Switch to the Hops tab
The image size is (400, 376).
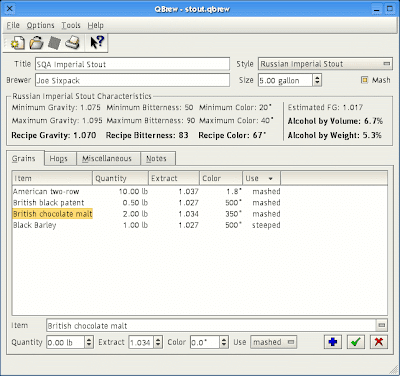[x=59, y=159]
